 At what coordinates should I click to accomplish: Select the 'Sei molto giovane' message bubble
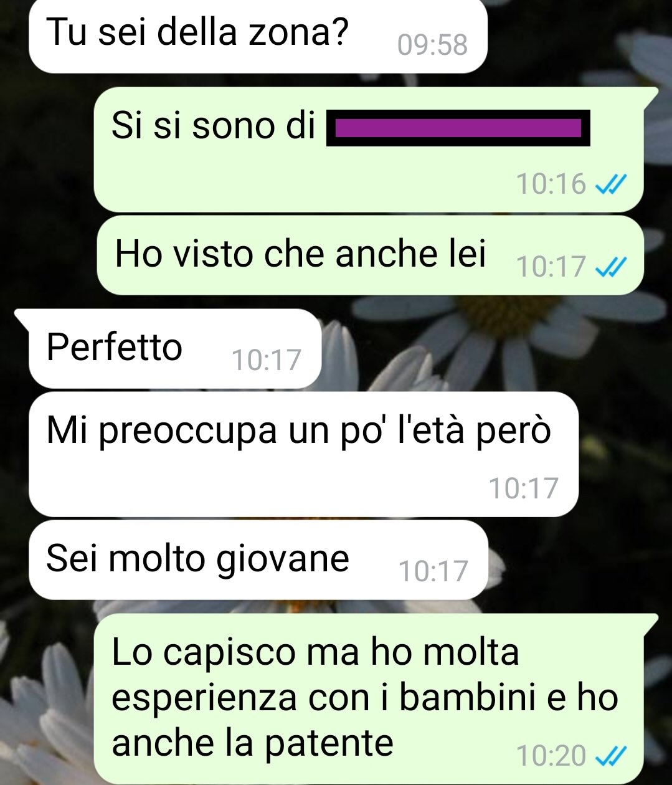pos(258,559)
